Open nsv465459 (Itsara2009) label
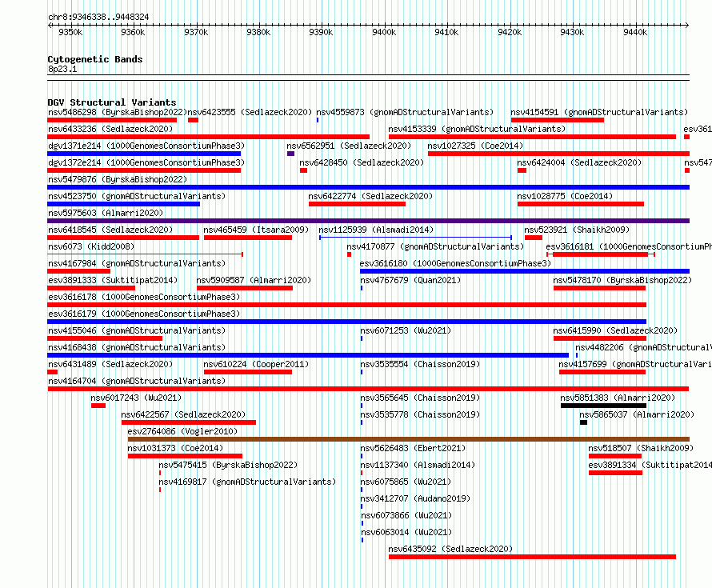 (256, 230)
